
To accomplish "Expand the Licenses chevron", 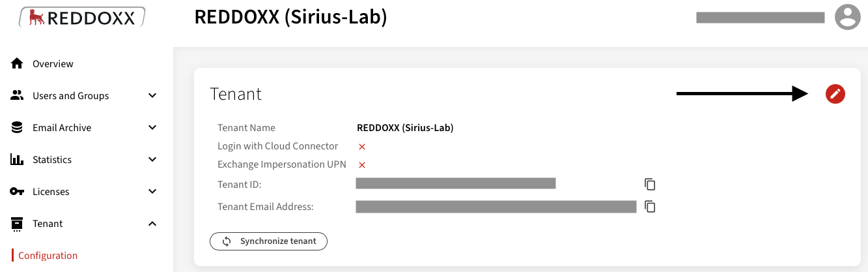I will pyautogui.click(x=152, y=191).
